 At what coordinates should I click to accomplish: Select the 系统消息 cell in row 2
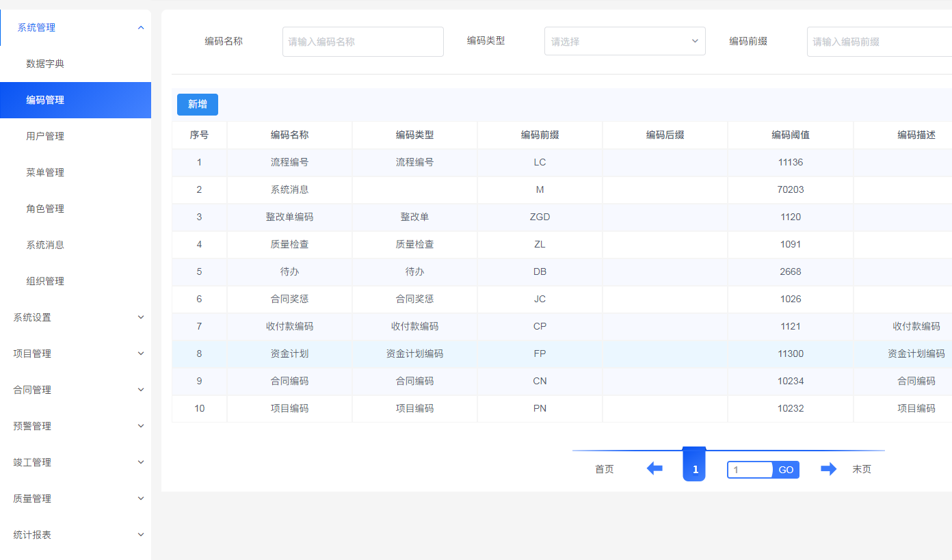pyautogui.click(x=290, y=189)
